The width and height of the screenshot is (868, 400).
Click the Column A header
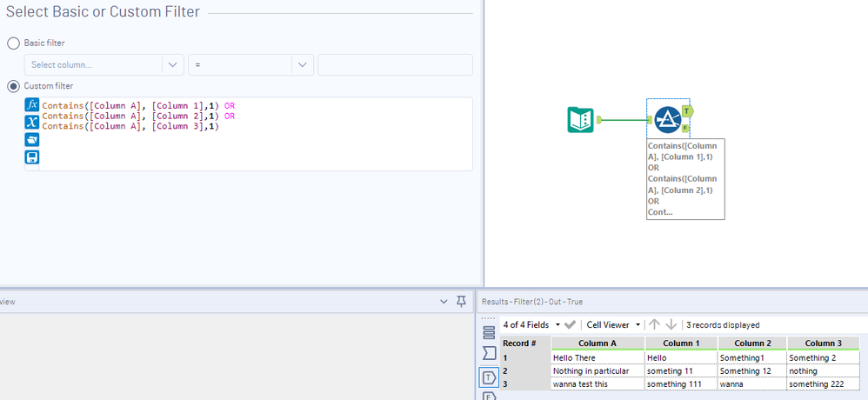(598, 343)
